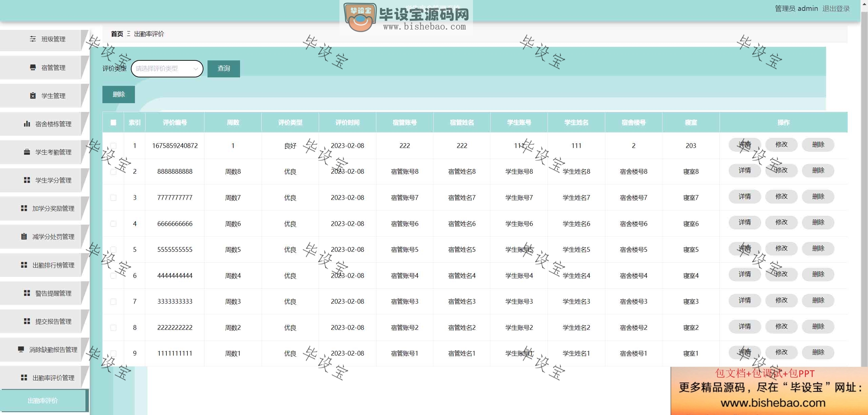The width and height of the screenshot is (868, 415).
Task: Click the 良好 cell in first row
Action: click(290, 146)
